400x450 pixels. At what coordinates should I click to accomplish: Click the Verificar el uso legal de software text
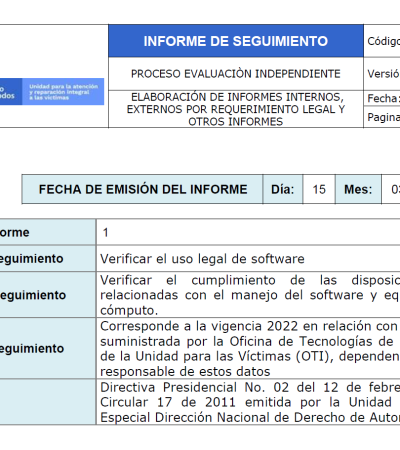(202, 259)
